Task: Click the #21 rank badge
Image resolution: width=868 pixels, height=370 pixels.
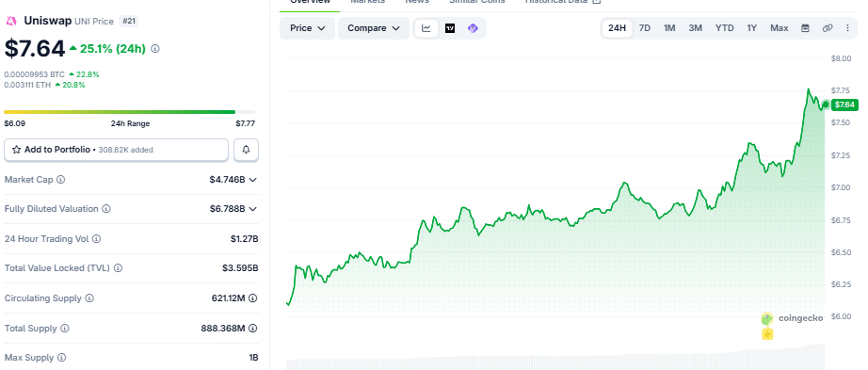Action: click(x=130, y=21)
